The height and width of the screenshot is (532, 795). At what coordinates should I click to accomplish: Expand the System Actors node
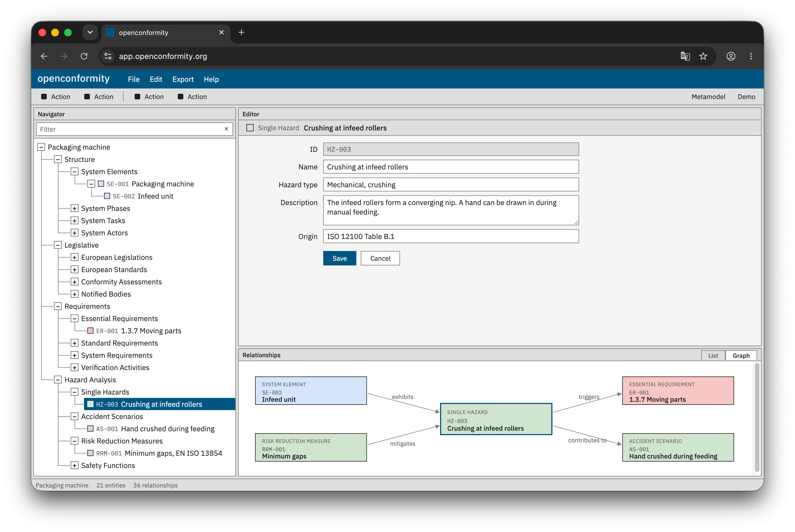pyautogui.click(x=74, y=232)
